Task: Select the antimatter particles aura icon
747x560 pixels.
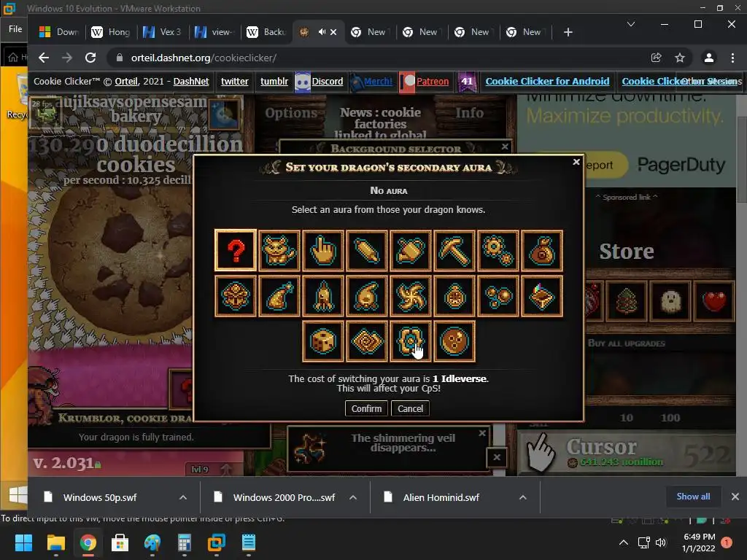Action: click(x=498, y=296)
